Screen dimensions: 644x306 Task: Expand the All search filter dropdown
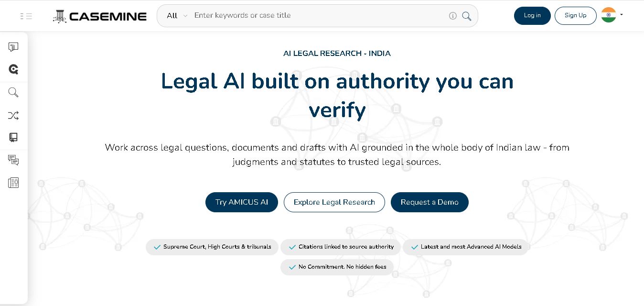pos(177,16)
